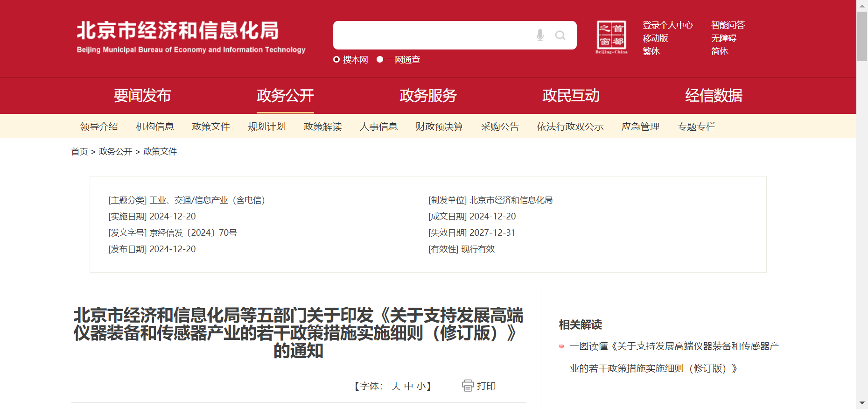868x409 pixels.
Task: Open the 一图读懂 related interpretation link
Action: pos(674,346)
